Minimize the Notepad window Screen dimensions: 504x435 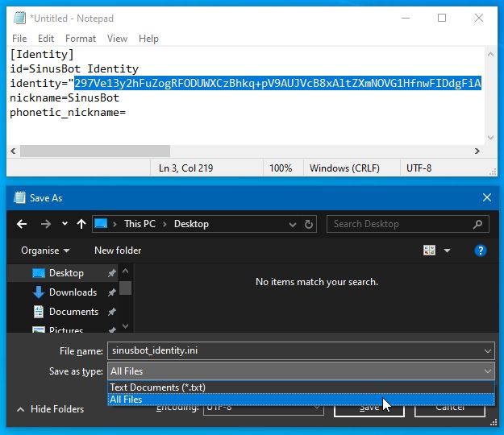[x=406, y=18]
